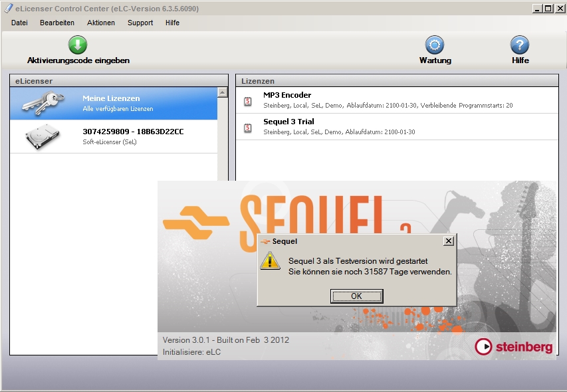Screen dimensions: 567x392
Task: Open Wartung via the blue gear icon
Action: coord(435,45)
